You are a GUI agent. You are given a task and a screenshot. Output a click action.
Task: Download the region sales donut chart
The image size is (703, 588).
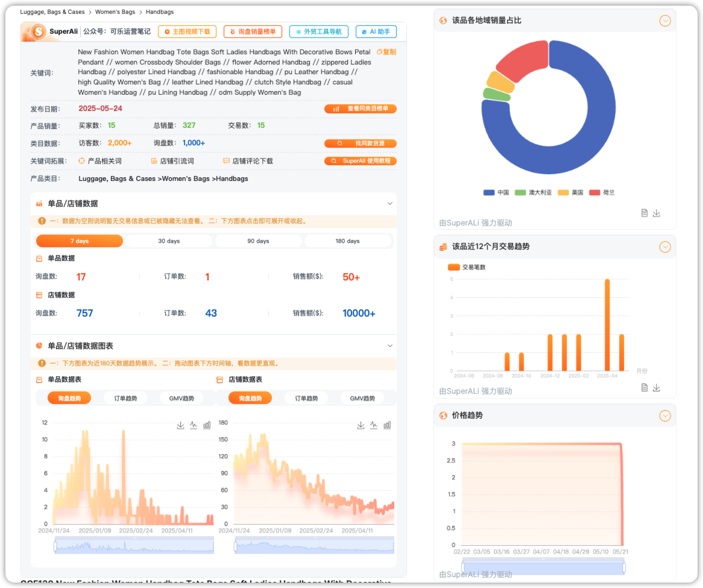(x=657, y=213)
